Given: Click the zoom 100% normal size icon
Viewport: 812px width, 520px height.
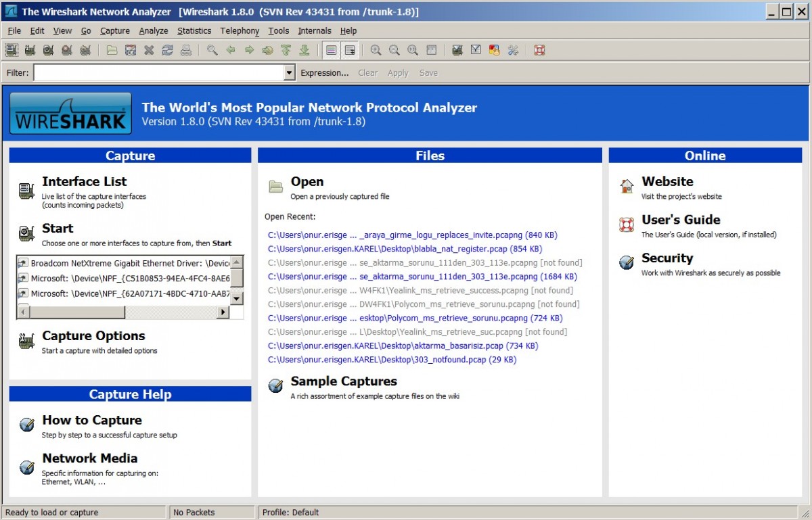Looking at the screenshot, I should click(x=412, y=50).
